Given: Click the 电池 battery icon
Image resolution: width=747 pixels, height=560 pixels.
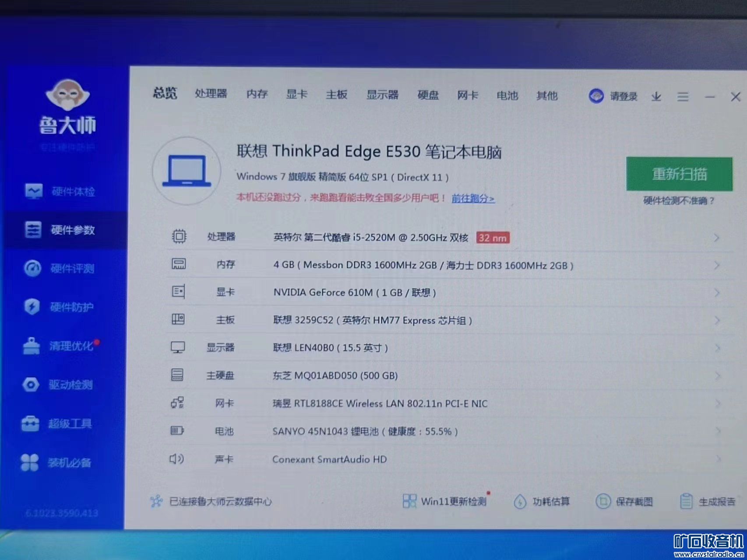Looking at the screenshot, I should (177, 430).
